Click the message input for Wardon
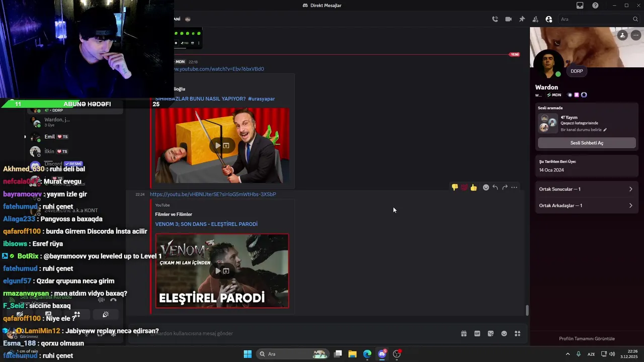Screen dimensions: 644x362 tap(302, 333)
